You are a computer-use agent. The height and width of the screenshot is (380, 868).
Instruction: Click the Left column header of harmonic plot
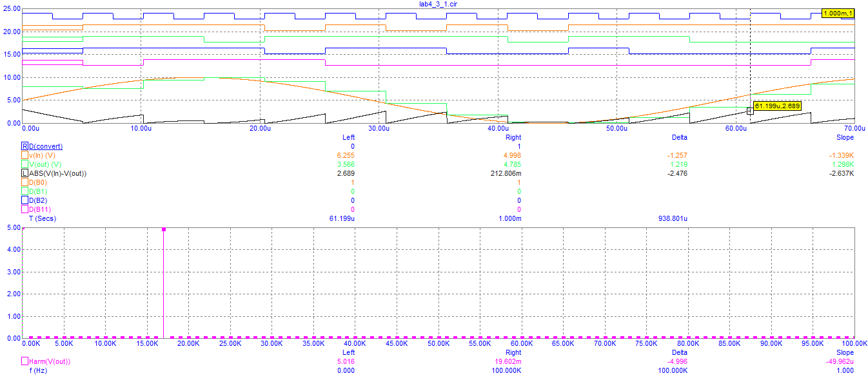pos(348,352)
